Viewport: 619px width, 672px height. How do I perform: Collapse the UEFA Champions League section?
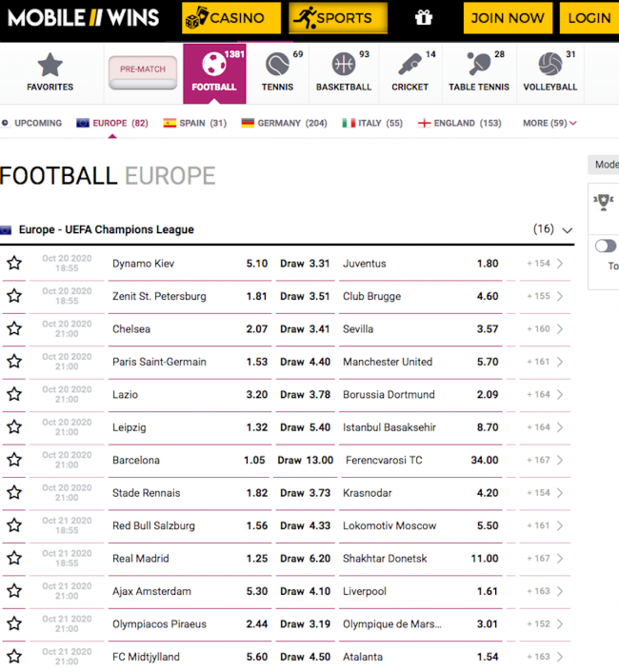coord(568,229)
